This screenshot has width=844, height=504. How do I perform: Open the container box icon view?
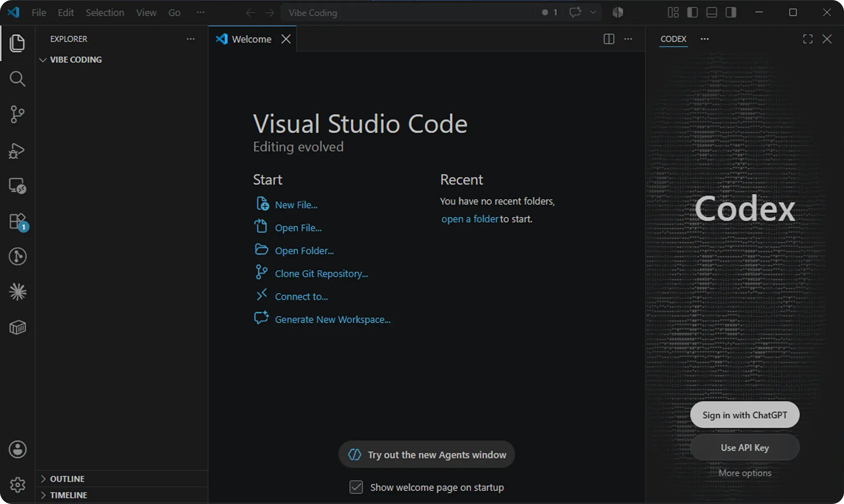click(17, 327)
